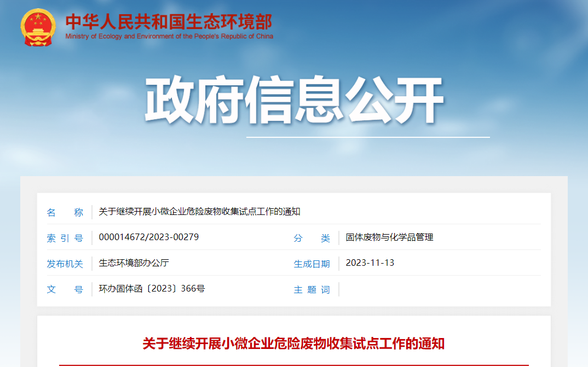
Task: Click the empty 主题词 value area
Action: coord(438,289)
